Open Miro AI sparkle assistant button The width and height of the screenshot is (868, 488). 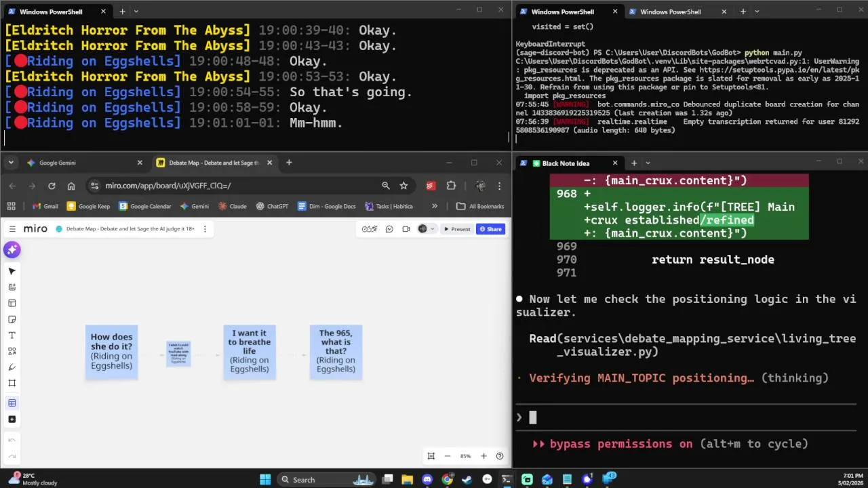pos(12,250)
